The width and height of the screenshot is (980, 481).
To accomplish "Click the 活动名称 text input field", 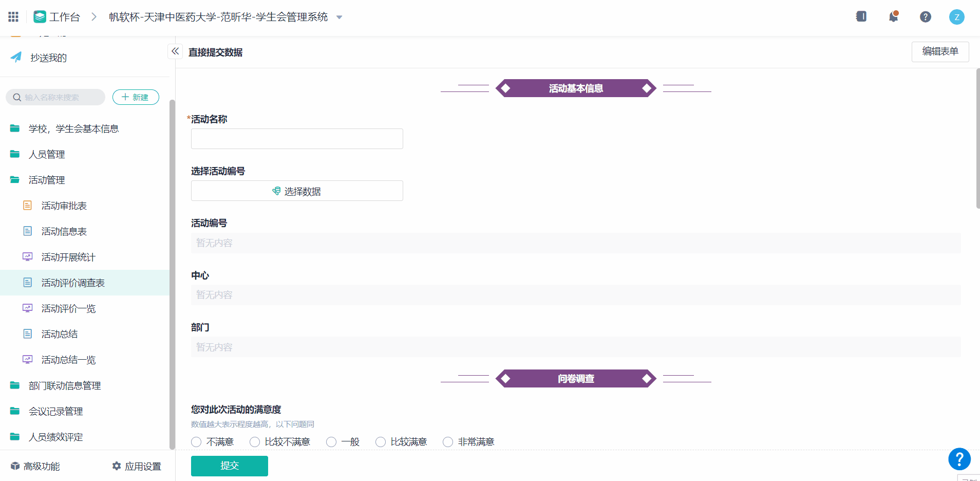I will click(297, 139).
